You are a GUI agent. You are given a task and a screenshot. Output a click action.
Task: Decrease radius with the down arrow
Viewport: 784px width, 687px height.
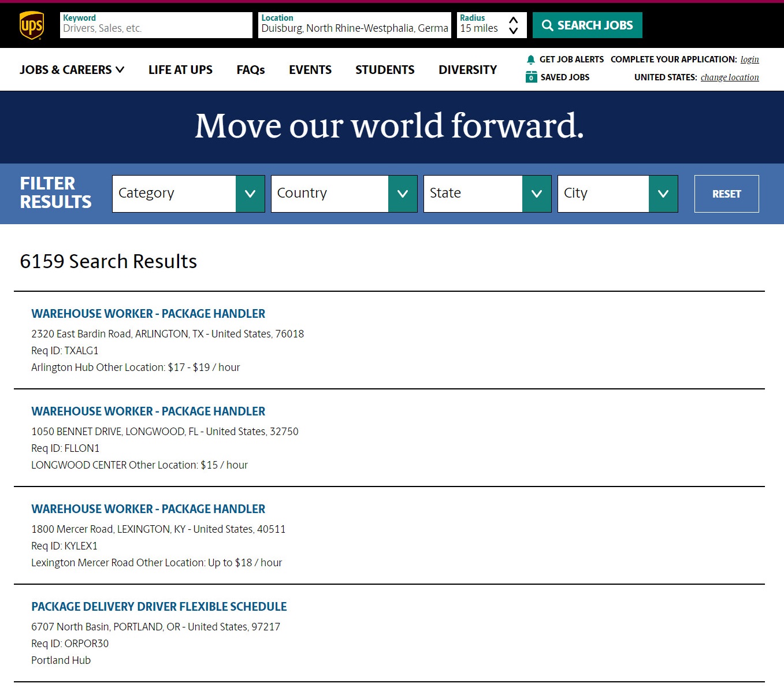click(513, 31)
